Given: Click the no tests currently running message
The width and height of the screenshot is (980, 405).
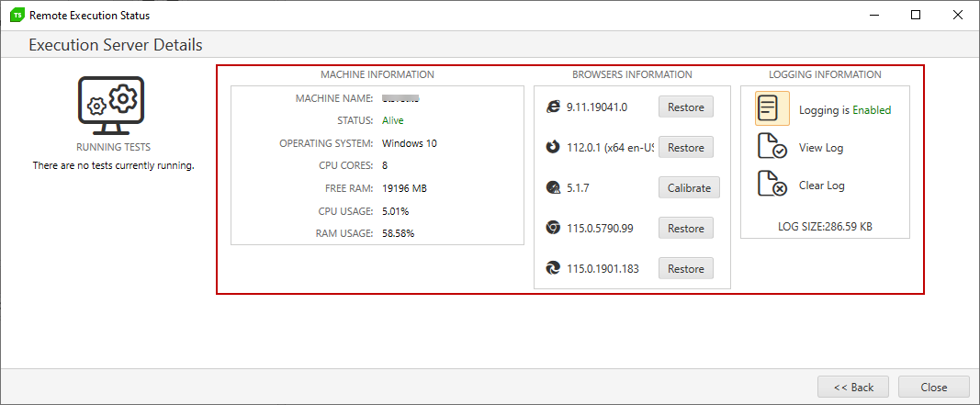Looking at the screenshot, I should coord(113,165).
